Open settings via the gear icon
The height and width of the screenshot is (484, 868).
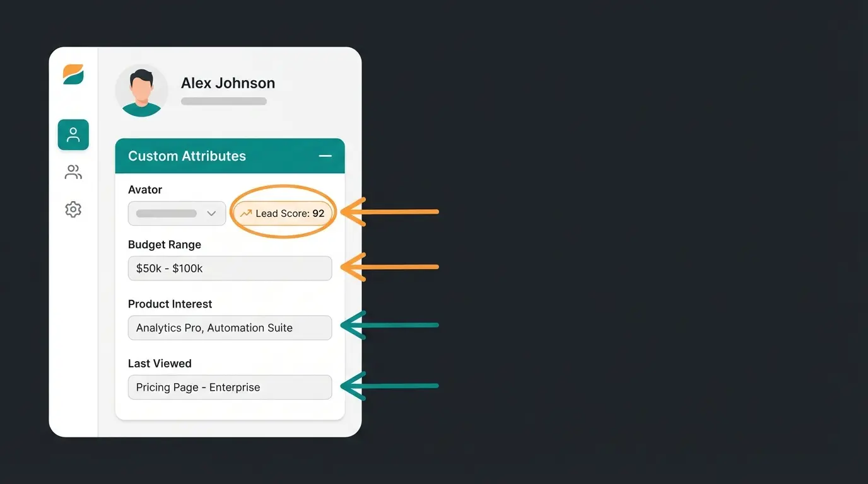(x=73, y=209)
